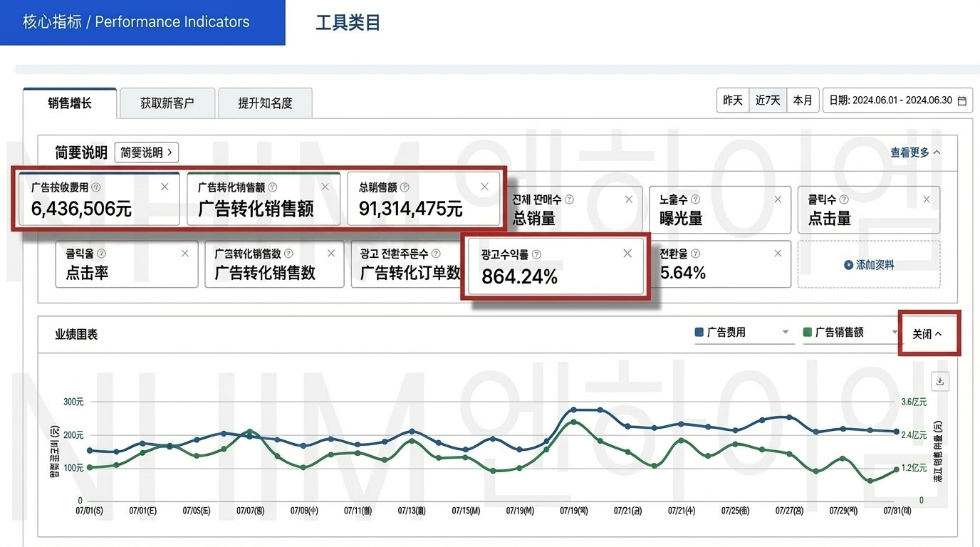The image size is (980, 547).
Task: Show help for 广告转化销售数
Action: point(288,254)
